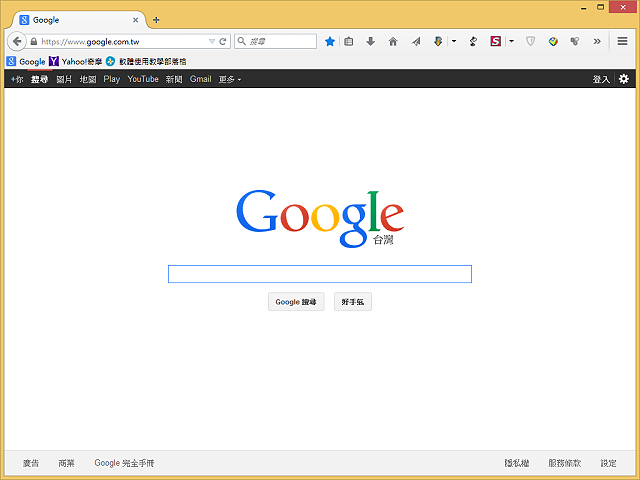Click the +你 item in Google bar
This screenshot has width=640, height=480.
pyautogui.click(x=17, y=79)
